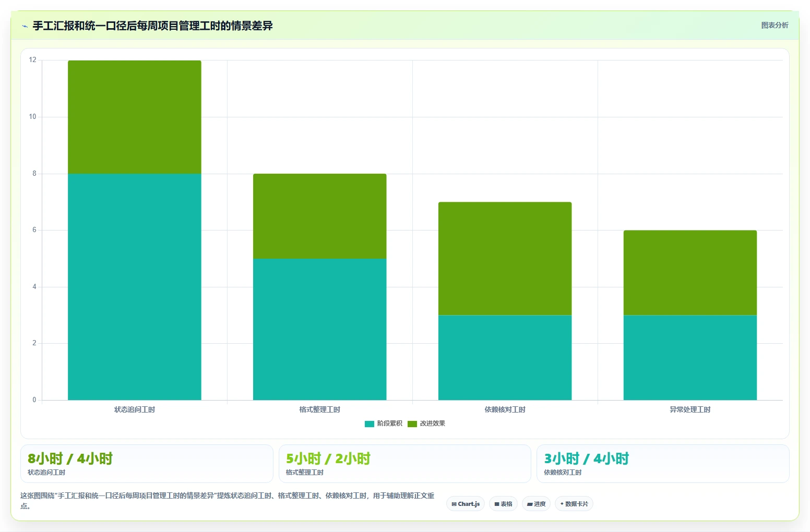The image size is (810, 532).
Task: Click the green 改进效果 legend swatch
Action: pyautogui.click(x=412, y=424)
